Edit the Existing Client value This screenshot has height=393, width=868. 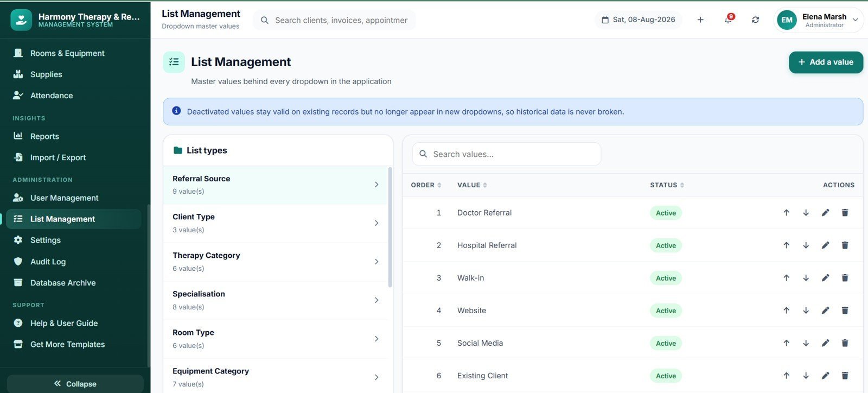click(x=825, y=376)
